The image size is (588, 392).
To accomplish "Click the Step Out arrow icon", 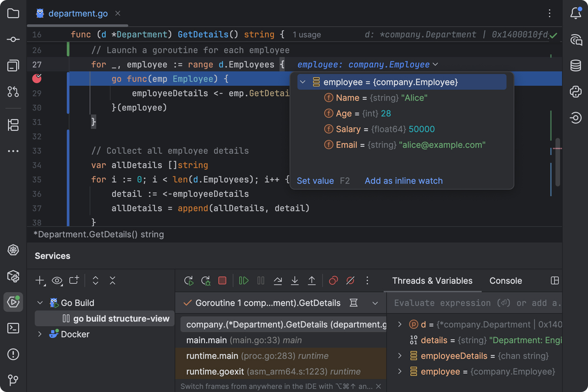I will 312,281.
